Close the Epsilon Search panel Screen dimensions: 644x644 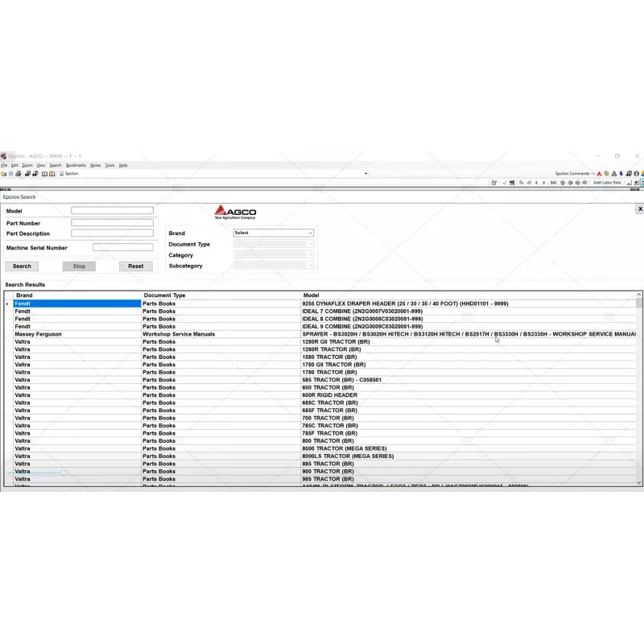click(x=640, y=208)
